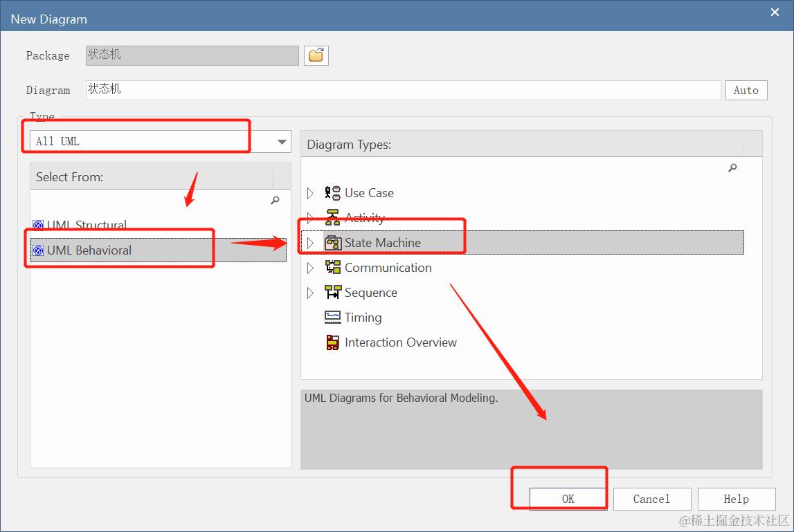Click the UML Structural perspective icon

[38, 225]
